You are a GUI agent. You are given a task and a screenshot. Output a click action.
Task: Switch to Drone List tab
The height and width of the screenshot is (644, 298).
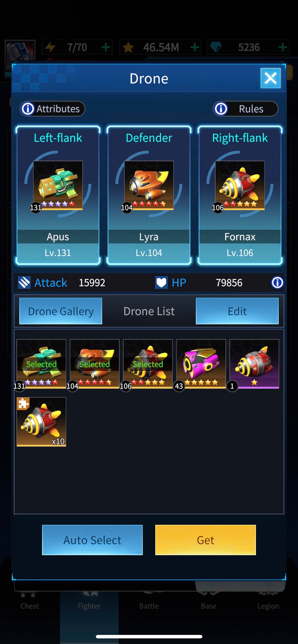pos(149,311)
